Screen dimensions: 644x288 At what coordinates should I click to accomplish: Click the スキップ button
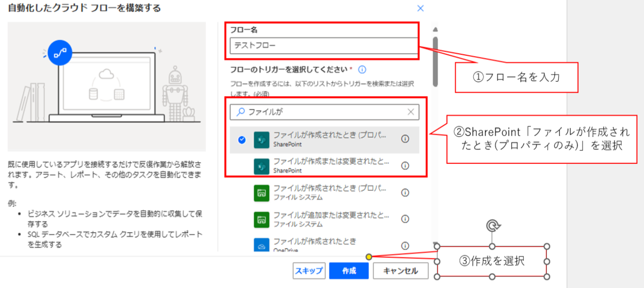pyautogui.click(x=309, y=271)
